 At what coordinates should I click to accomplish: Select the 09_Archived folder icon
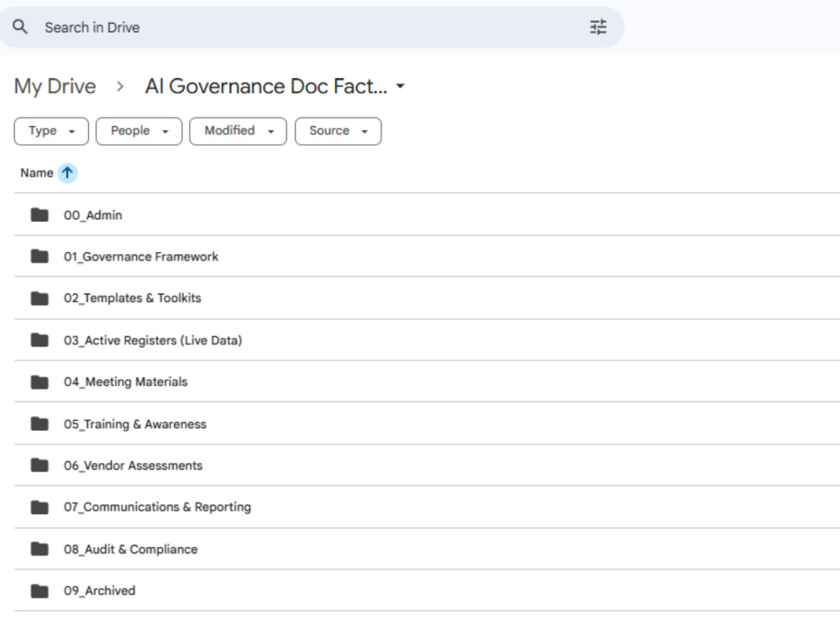39,591
